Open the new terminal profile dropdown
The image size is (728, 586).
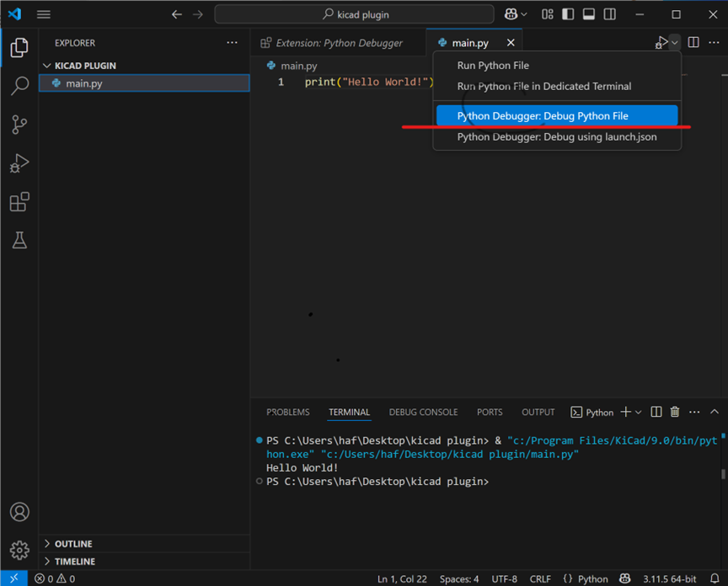[x=639, y=412]
